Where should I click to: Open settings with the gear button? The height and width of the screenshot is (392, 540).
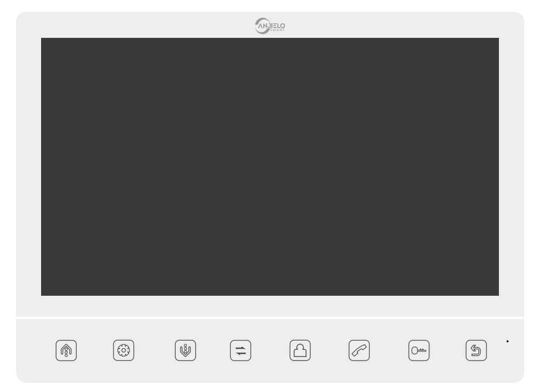[x=124, y=350]
